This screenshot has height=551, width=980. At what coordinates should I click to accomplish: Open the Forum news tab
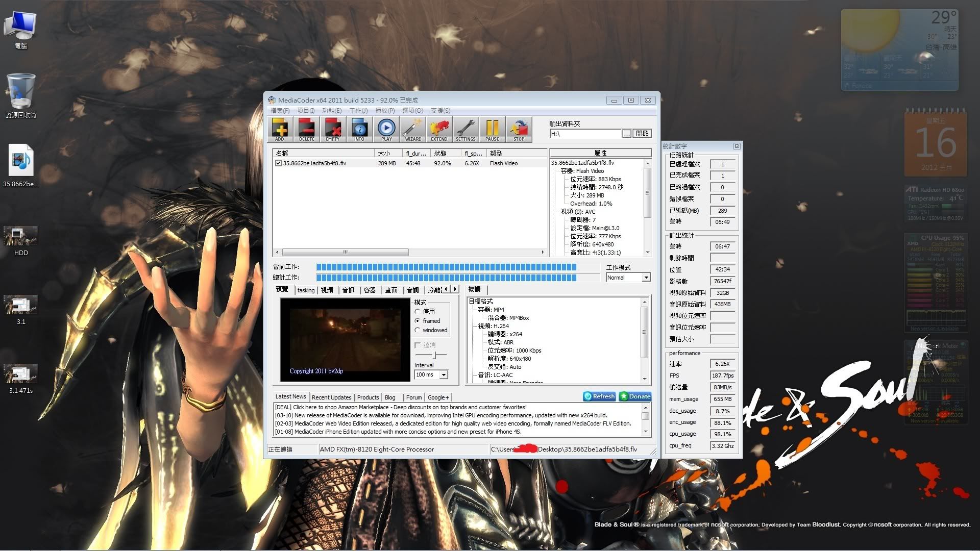[x=414, y=397]
